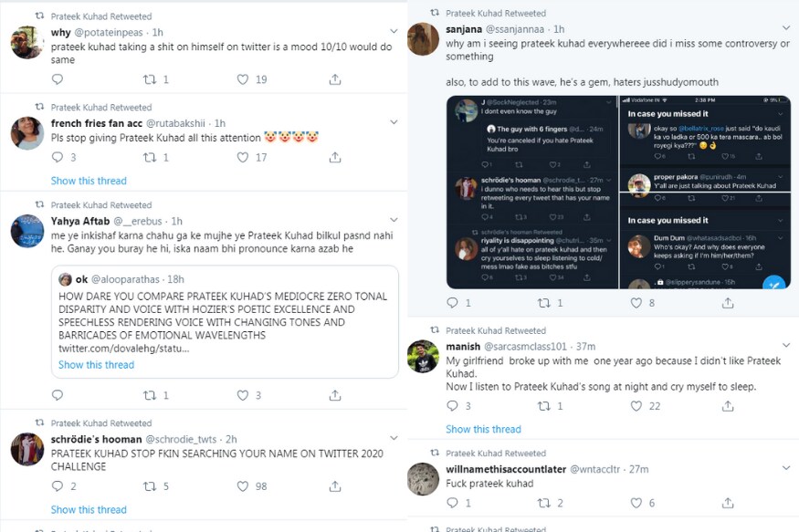The image size is (799, 532).
Task: Share Yahya Aftab's tweet
Action: 335,395
